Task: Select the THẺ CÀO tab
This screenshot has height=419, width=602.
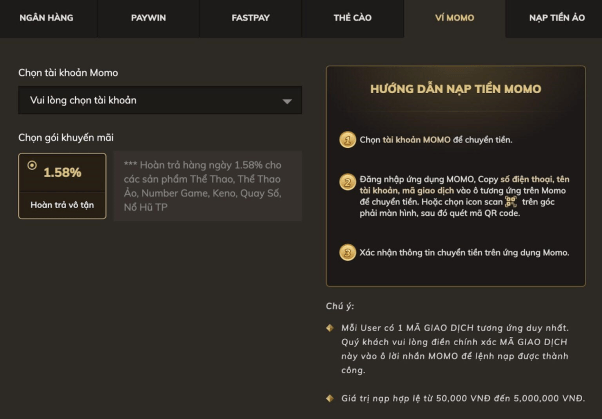Action: click(353, 19)
